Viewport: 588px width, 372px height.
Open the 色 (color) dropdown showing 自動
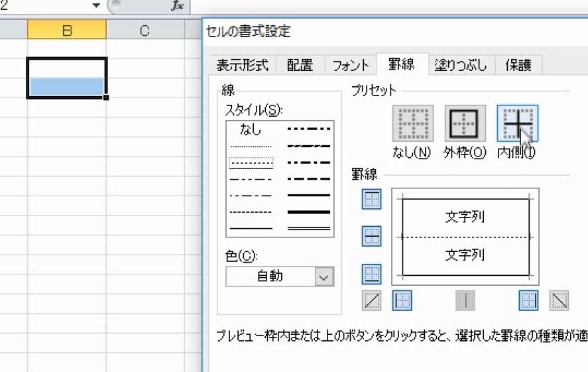[x=280, y=277]
